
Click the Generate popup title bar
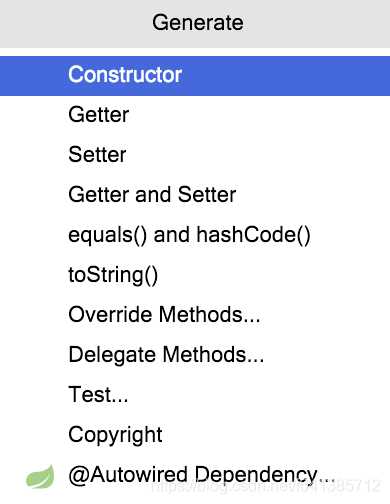click(x=195, y=23)
